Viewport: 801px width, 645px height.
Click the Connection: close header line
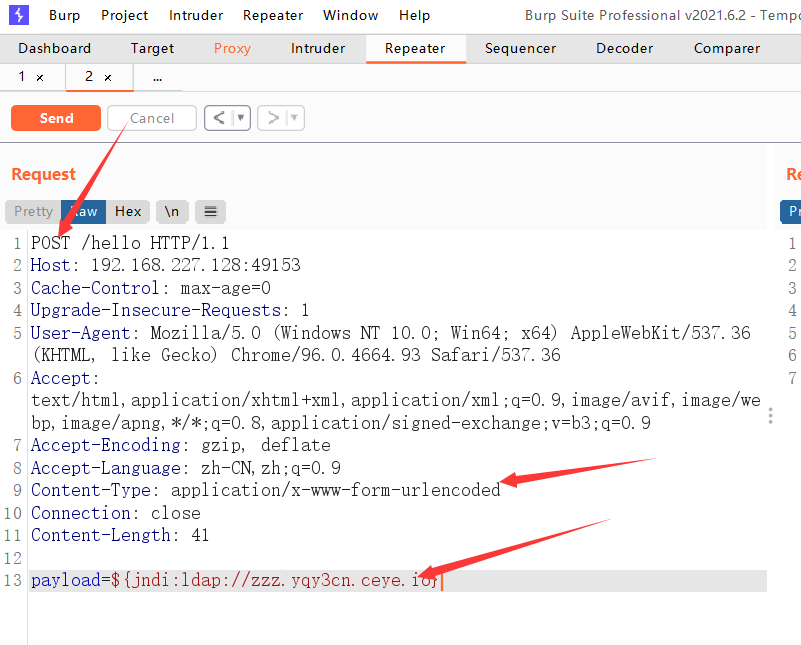tap(115, 513)
